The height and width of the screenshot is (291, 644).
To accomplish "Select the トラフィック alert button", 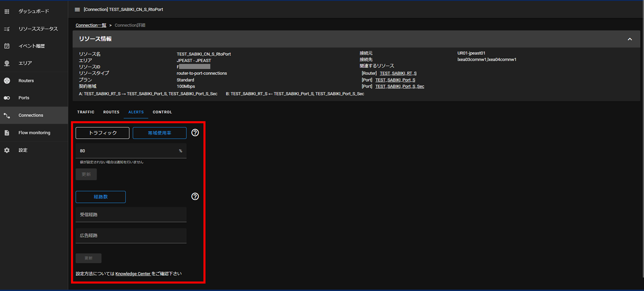I will 103,133.
